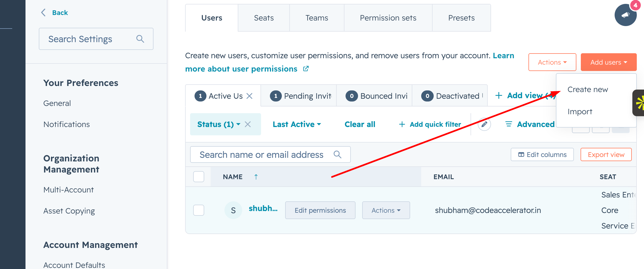Click the magnifier in the name search box
644x269 pixels.
point(337,154)
